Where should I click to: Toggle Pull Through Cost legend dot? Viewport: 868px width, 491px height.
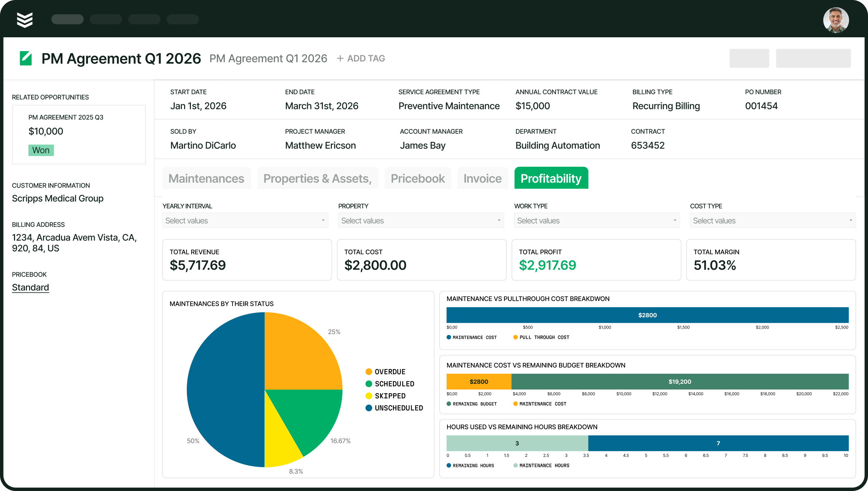515,337
